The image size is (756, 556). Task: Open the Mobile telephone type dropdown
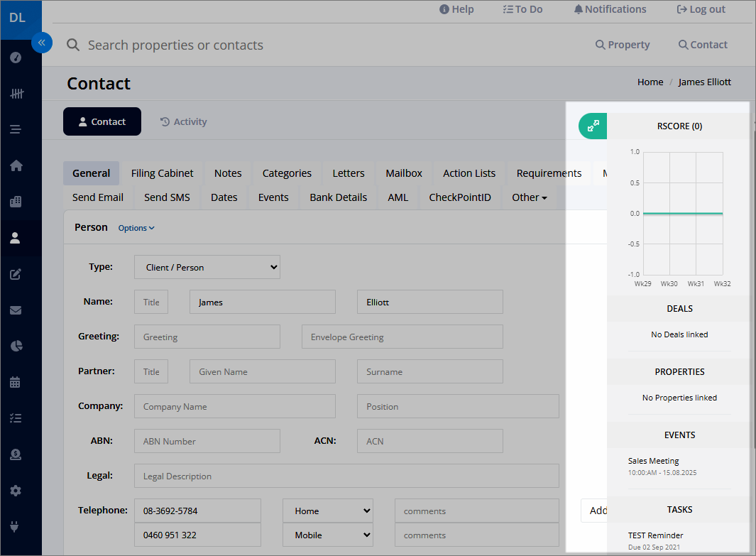pyautogui.click(x=328, y=535)
